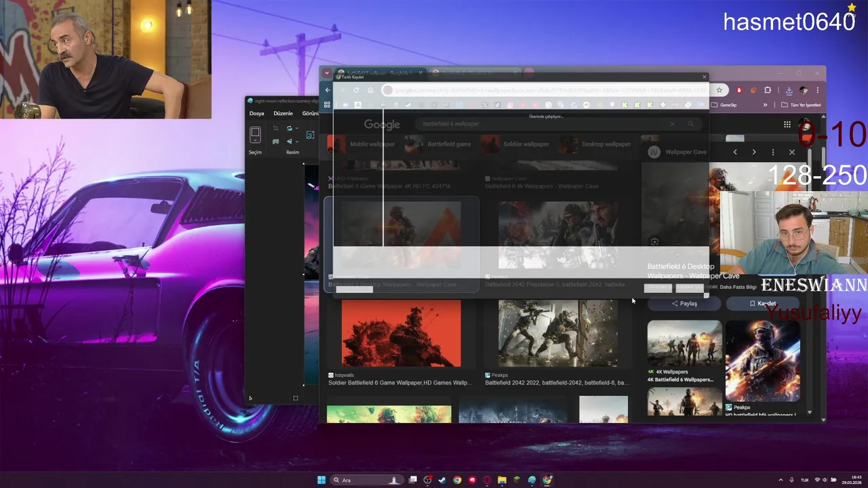Click the Paint rotate icon
This screenshot has width=868, height=488.
[x=289, y=128]
